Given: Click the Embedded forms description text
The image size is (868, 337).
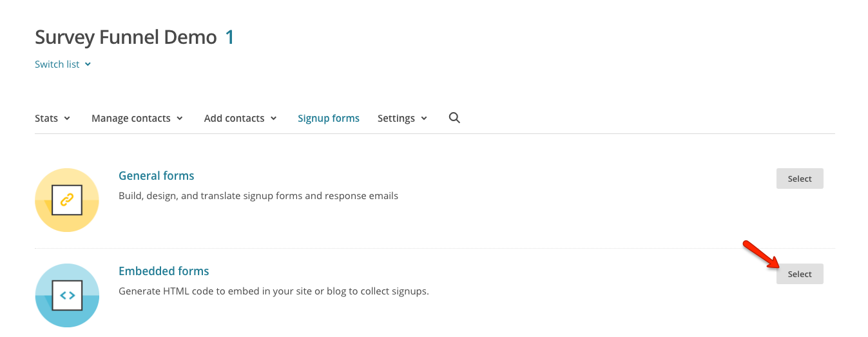Looking at the screenshot, I should pyautogui.click(x=274, y=291).
